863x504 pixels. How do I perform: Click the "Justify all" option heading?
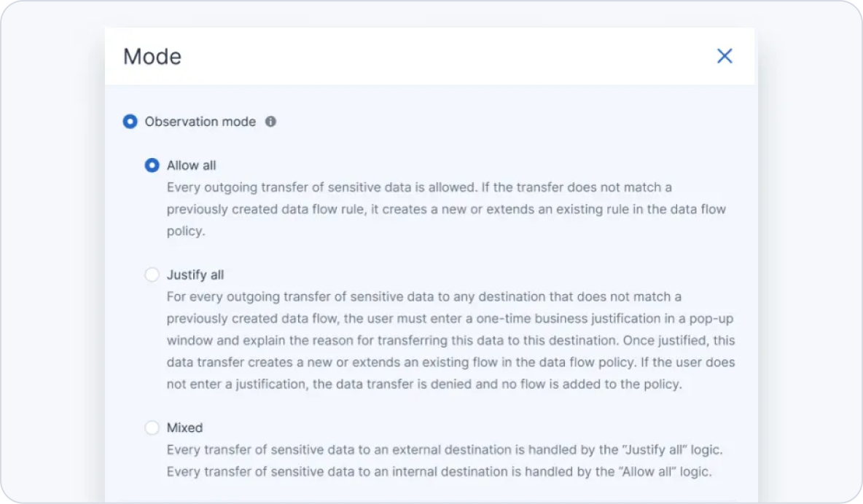(x=195, y=275)
